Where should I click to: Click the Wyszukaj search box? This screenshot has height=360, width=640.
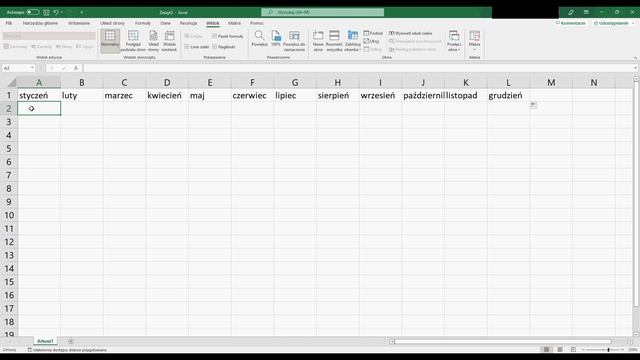coord(322,12)
